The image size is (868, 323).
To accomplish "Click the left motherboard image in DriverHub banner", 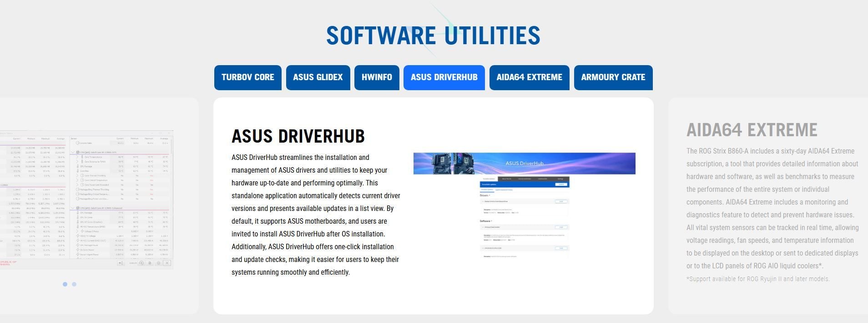I will [x=441, y=164].
